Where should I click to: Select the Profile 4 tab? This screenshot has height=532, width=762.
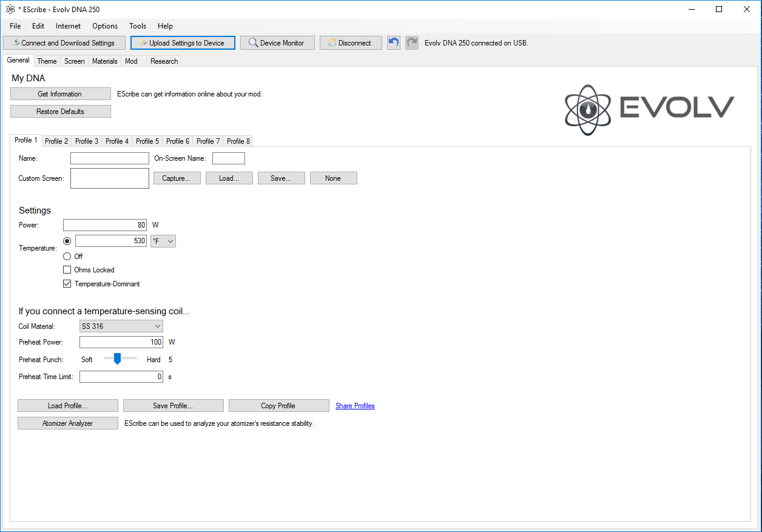point(116,141)
